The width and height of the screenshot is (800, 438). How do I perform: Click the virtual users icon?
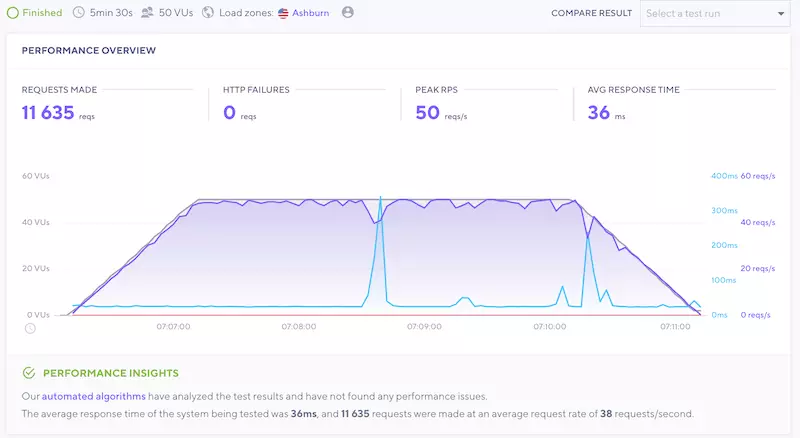(x=148, y=13)
